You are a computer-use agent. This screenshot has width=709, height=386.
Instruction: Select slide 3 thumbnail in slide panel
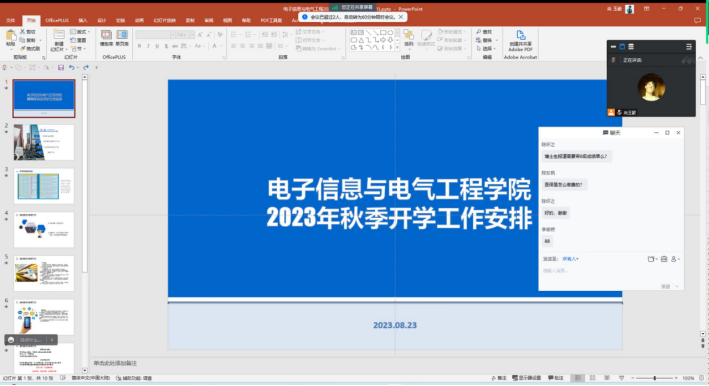pos(44,186)
